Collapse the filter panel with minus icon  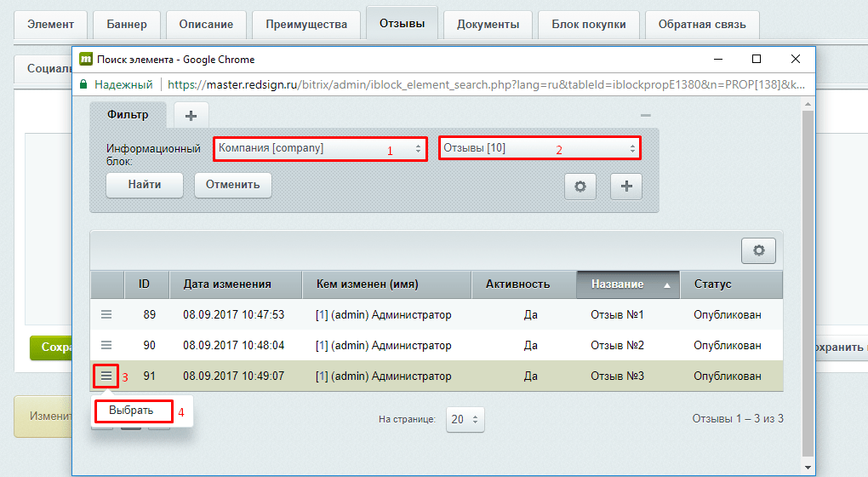(x=646, y=115)
